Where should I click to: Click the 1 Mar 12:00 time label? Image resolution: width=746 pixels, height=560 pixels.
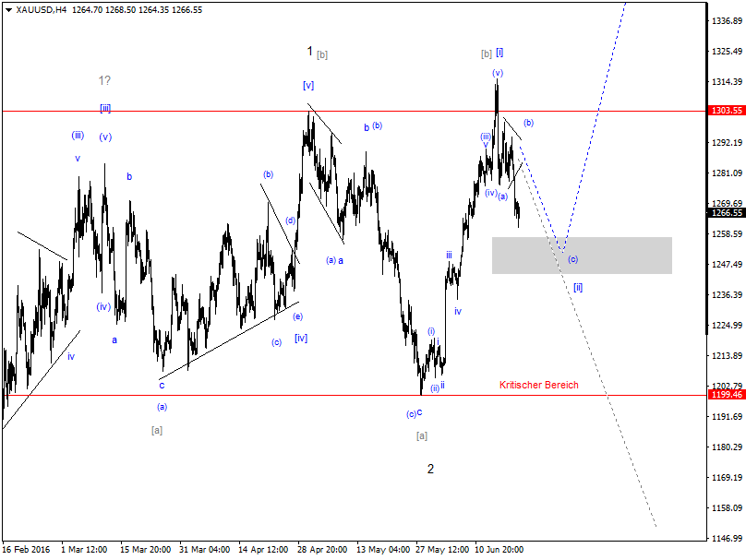click(84, 550)
